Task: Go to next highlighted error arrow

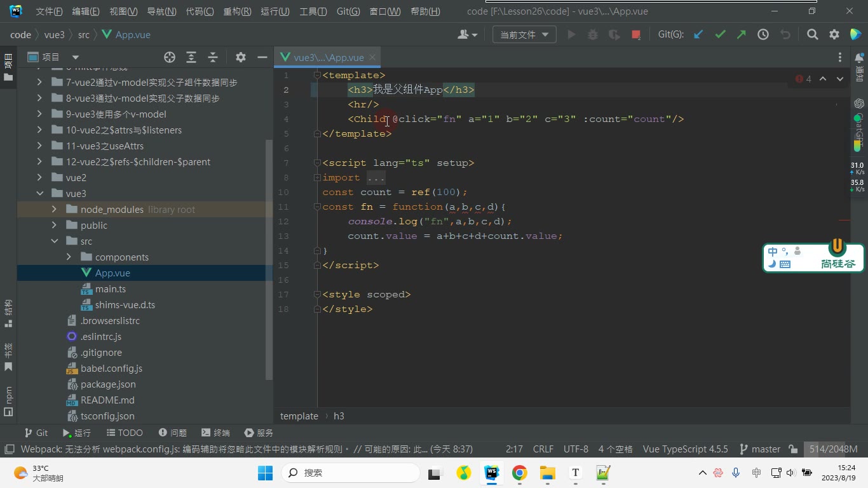Action: pyautogui.click(x=840, y=79)
